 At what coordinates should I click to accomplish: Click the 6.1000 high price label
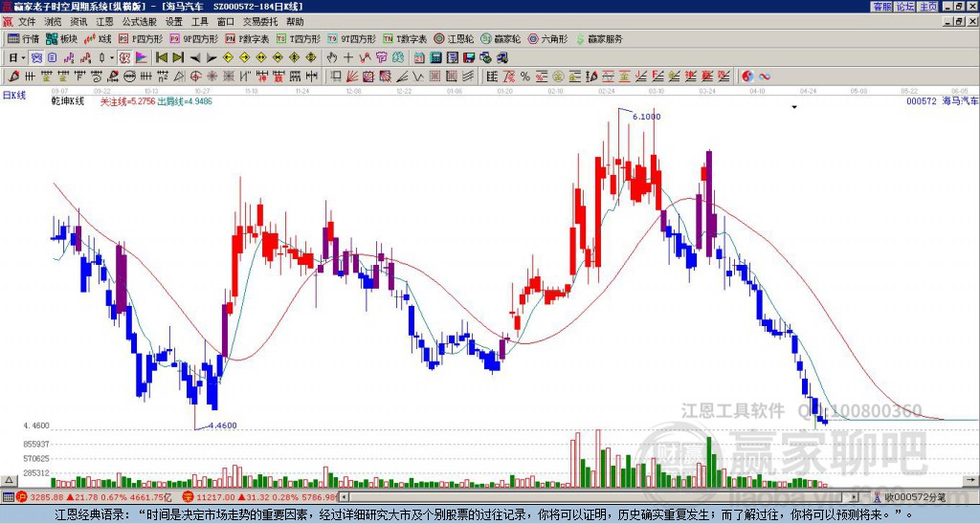tap(646, 117)
